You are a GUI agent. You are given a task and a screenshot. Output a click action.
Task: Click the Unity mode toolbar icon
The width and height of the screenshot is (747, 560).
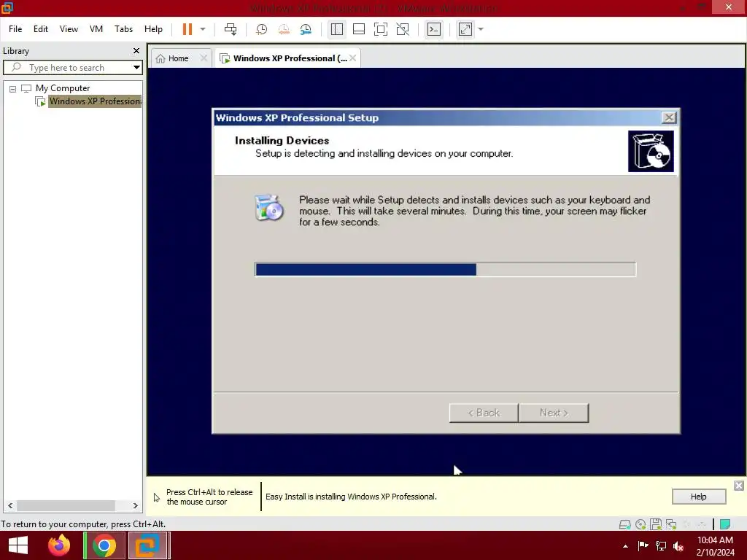[x=403, y=29]
